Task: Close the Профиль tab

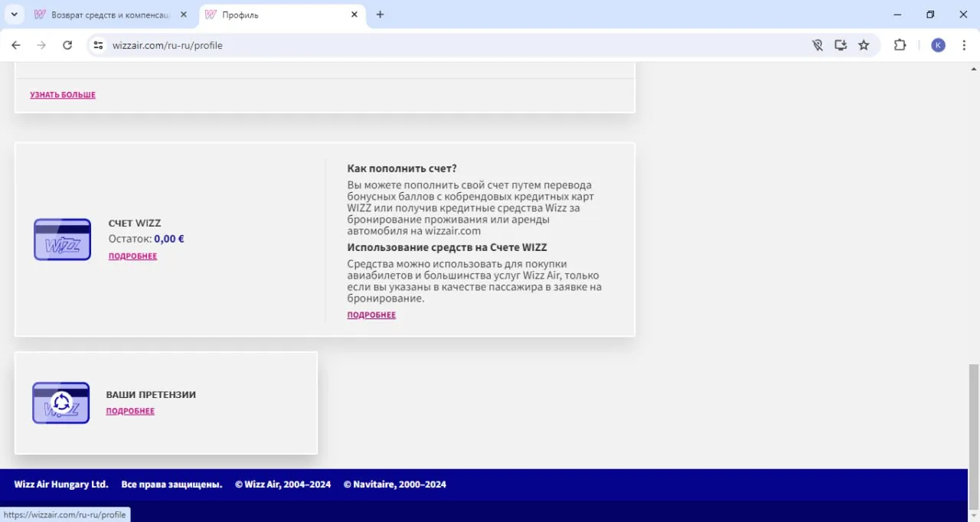Action: pos(354,15)
